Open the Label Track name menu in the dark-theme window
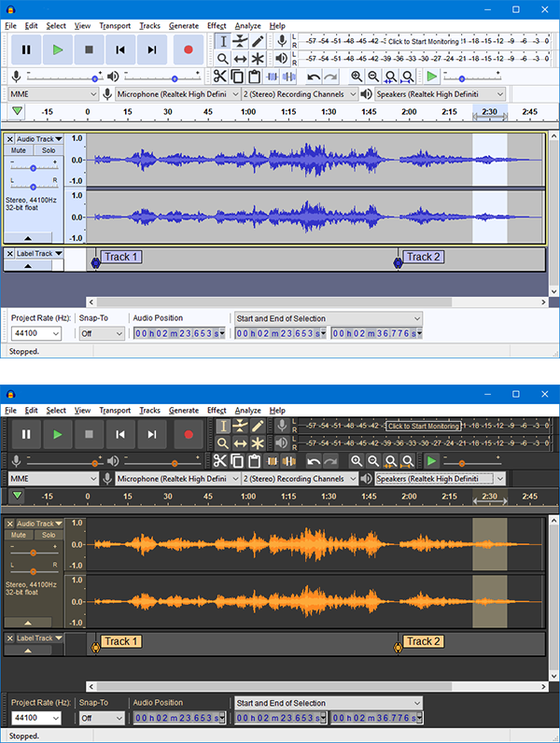This screenshot has width=560, height=743. point(39,638)
